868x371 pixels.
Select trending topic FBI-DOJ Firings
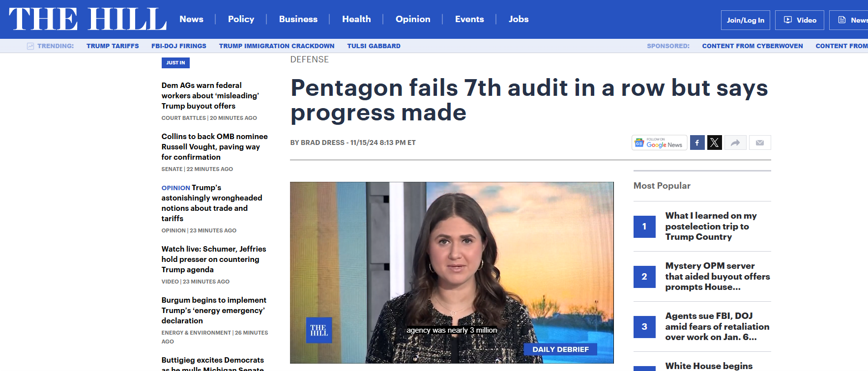(x=179, y=46)
